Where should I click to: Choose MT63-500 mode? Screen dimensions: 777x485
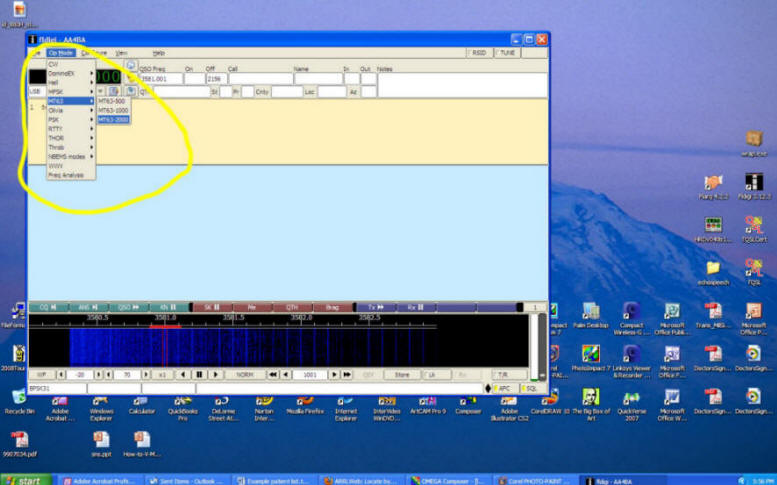coord(113,101)
